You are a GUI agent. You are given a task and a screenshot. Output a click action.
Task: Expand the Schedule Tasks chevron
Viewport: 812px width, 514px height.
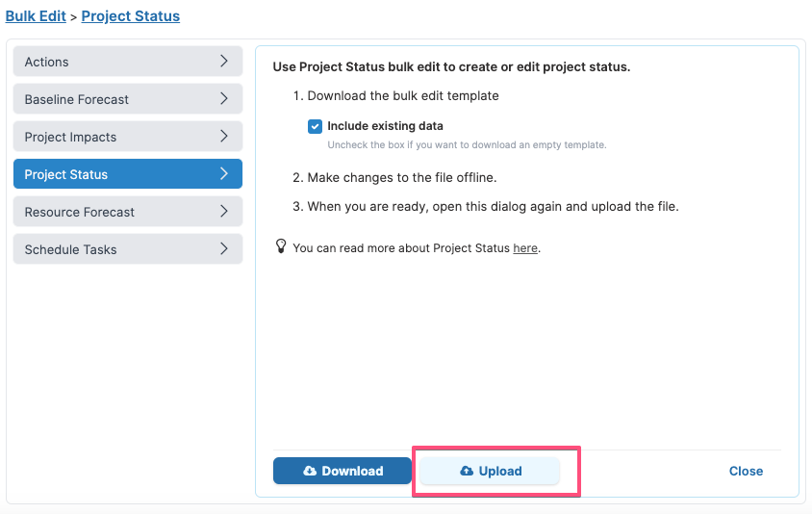click(x=224, y=248)
